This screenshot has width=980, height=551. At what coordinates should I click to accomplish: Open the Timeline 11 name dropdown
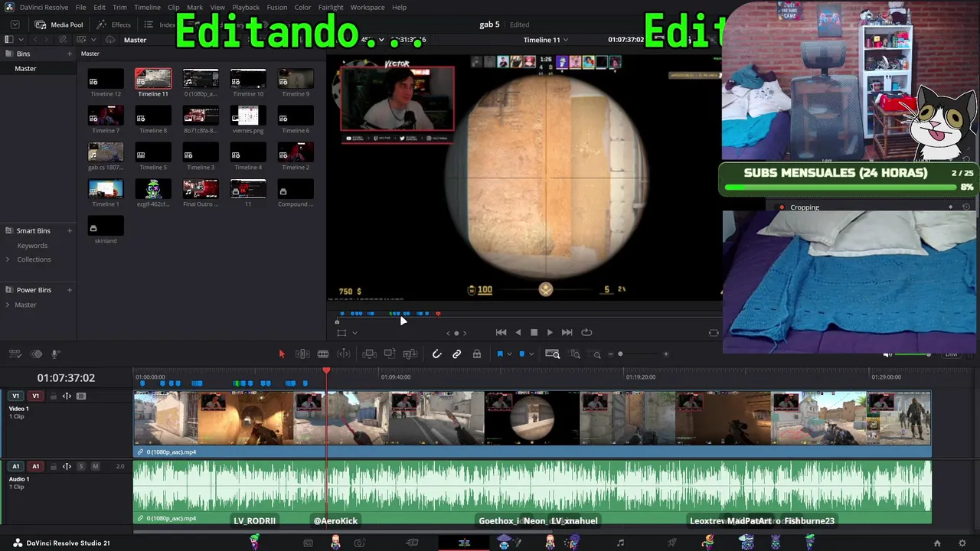coord(565,40)
